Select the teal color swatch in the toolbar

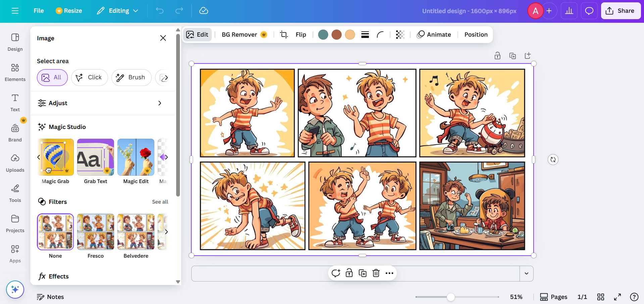323,34
